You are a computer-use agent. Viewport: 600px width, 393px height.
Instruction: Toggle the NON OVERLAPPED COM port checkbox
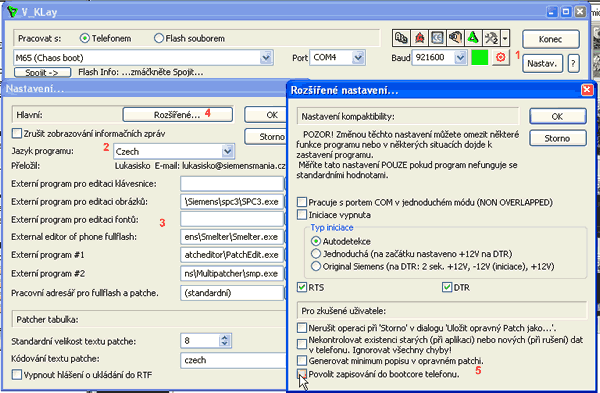(x=302, y=202)
